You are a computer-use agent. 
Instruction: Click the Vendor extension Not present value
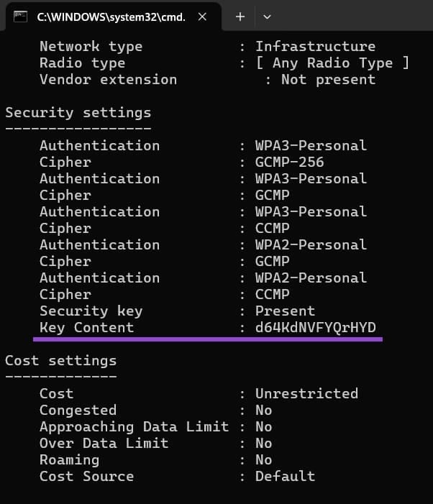[x=328, y=80]
